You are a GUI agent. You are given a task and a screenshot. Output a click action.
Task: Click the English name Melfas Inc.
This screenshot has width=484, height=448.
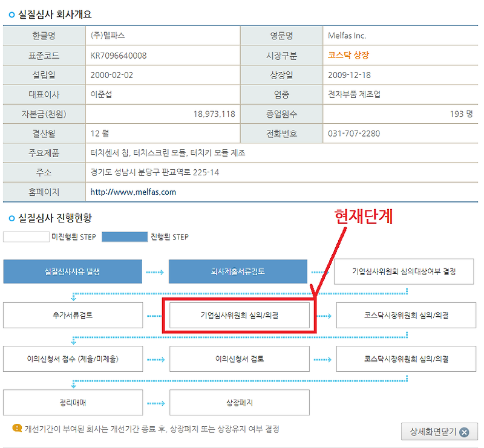click(x=347, y=36)
